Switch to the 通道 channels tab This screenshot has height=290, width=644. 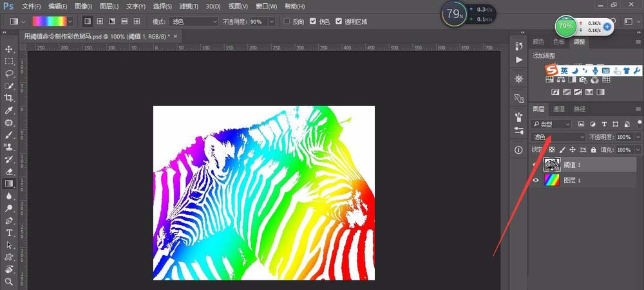pos(559,109)
